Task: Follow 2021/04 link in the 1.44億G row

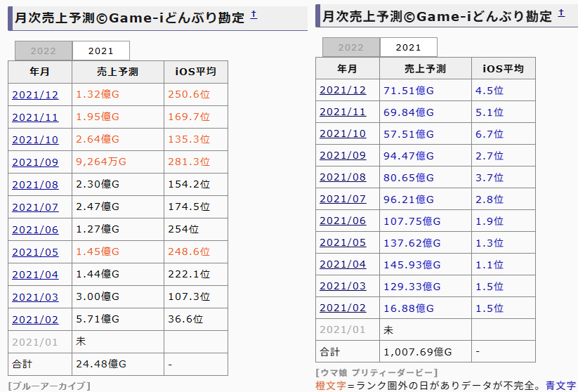Action: tap(35, 274)
